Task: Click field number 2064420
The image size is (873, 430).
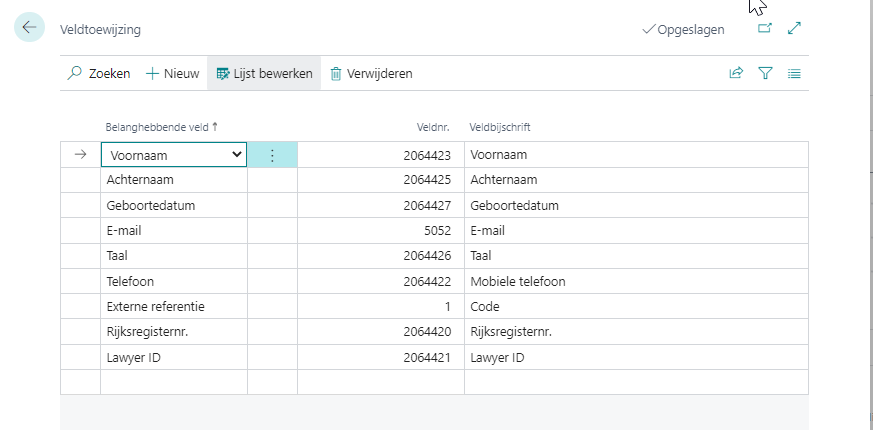Action: (381, 332)
